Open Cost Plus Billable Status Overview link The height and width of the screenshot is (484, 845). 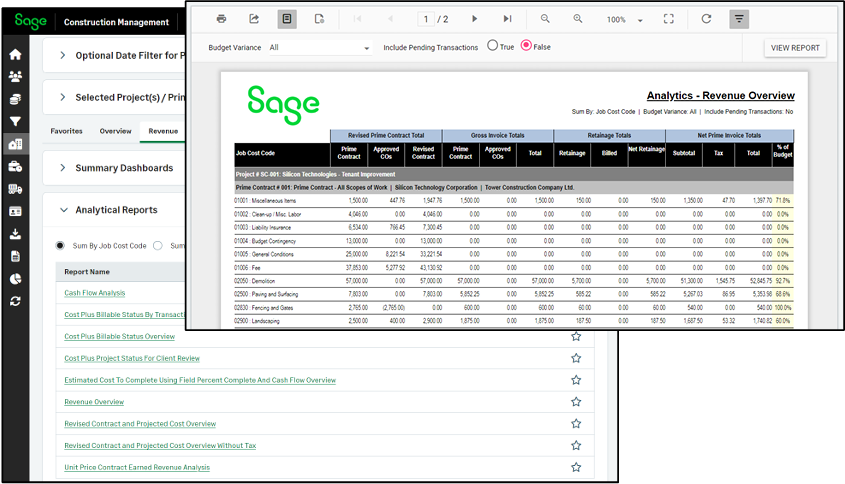(x=119, y=336)
